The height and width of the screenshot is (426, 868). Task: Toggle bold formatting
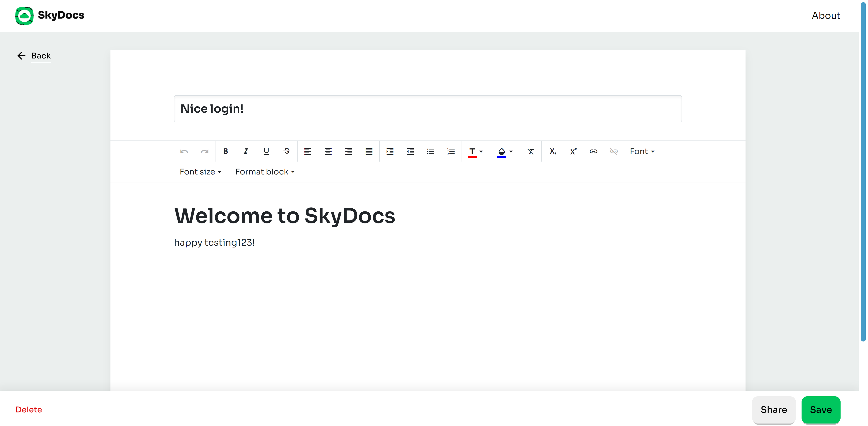point(225,151)
